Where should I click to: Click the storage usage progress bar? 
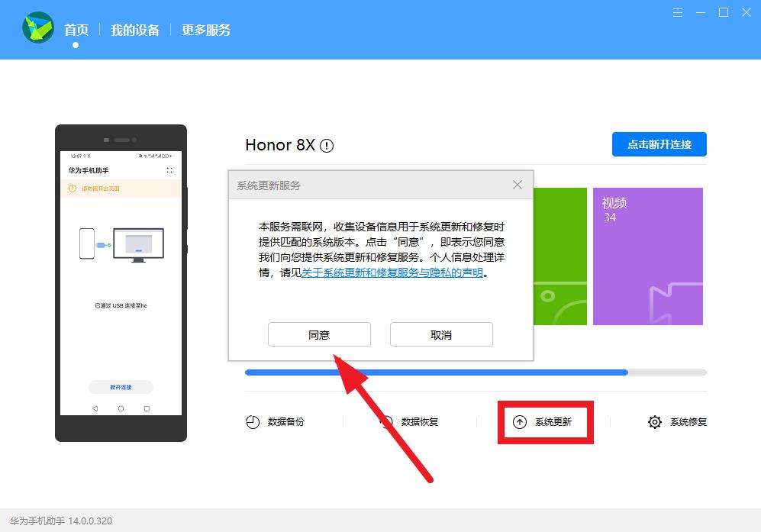[476, 372]
